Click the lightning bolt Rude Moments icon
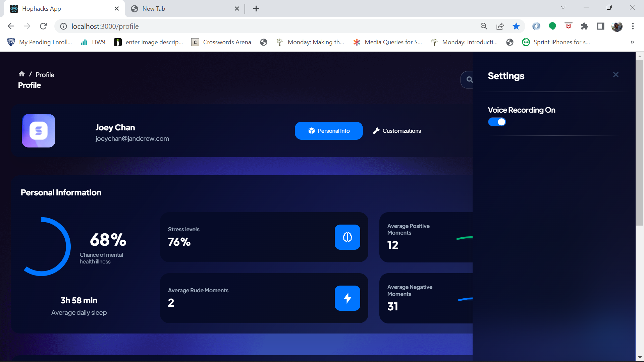This screenshot has width=644, height=362. point(347,298)
